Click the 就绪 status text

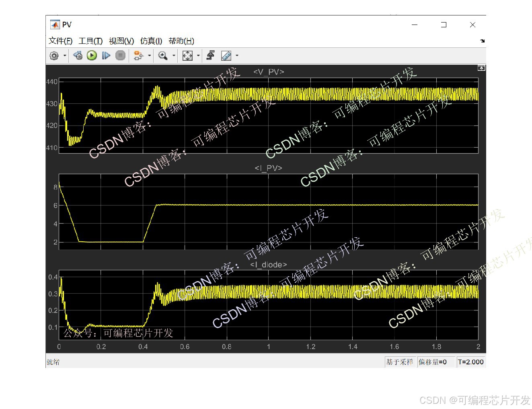(53, 362)
